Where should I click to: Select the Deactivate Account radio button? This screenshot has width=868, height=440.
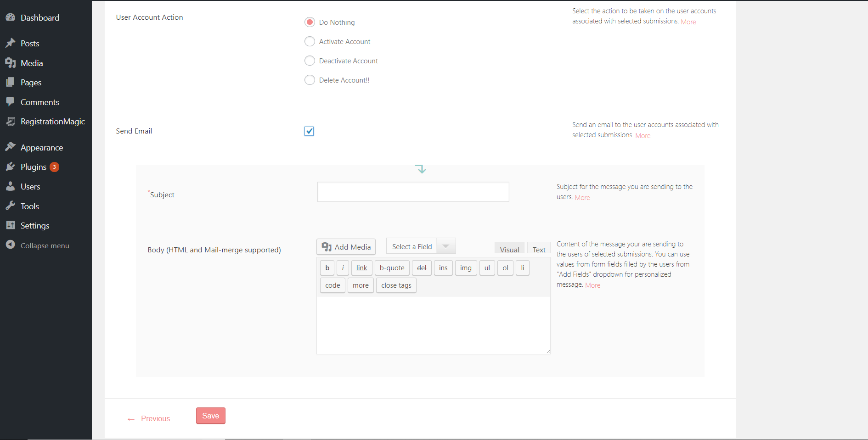point(310,61)
